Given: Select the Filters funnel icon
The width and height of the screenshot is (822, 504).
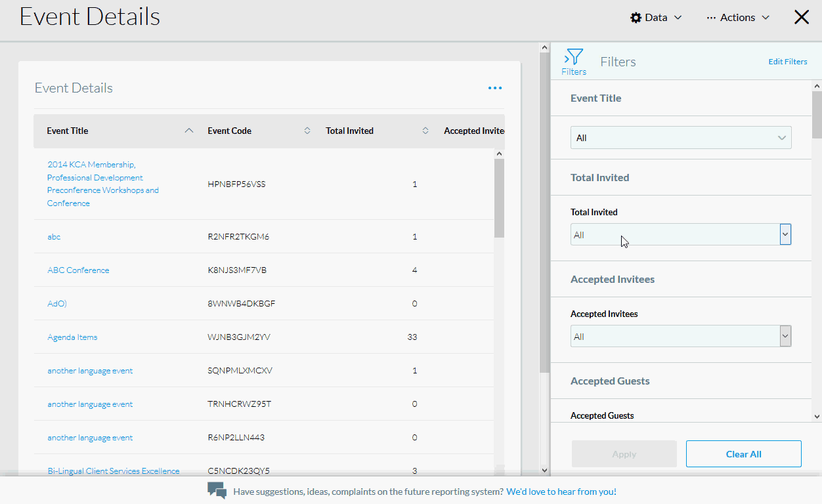Looking at the screenshot, I should click(x=573, y=56).
